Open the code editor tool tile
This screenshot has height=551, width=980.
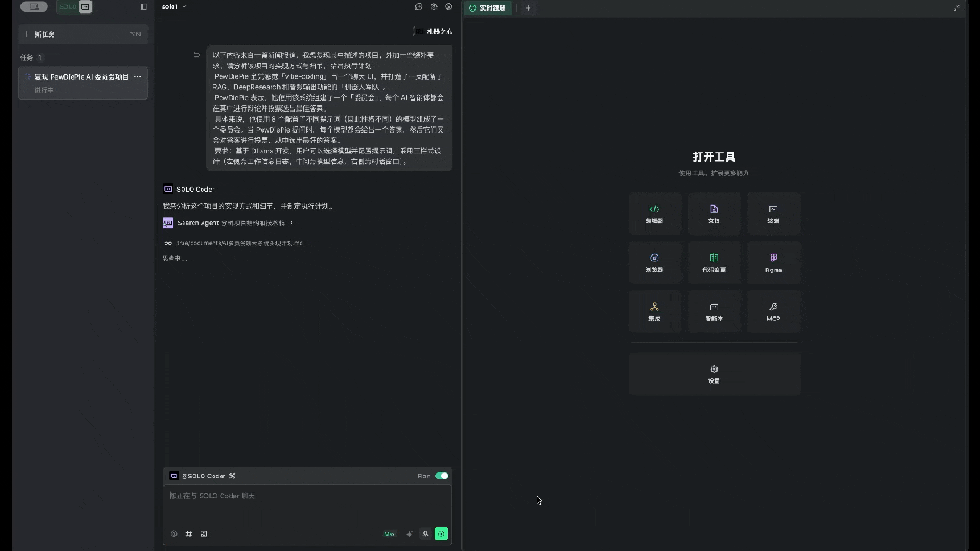click(x=654, y=214)
